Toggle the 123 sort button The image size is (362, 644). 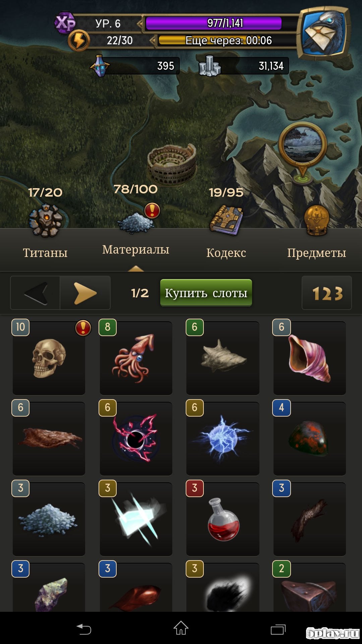[327, 293]
